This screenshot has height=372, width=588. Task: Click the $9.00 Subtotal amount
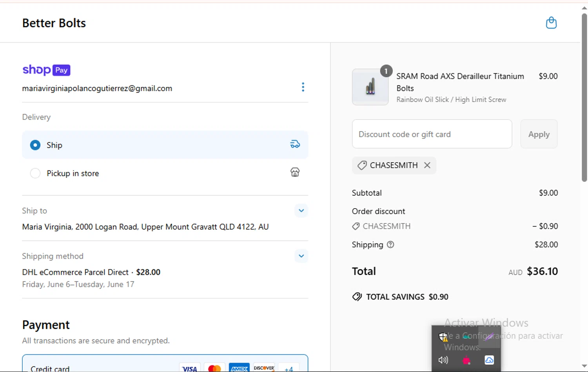click(x=548, y=193)
